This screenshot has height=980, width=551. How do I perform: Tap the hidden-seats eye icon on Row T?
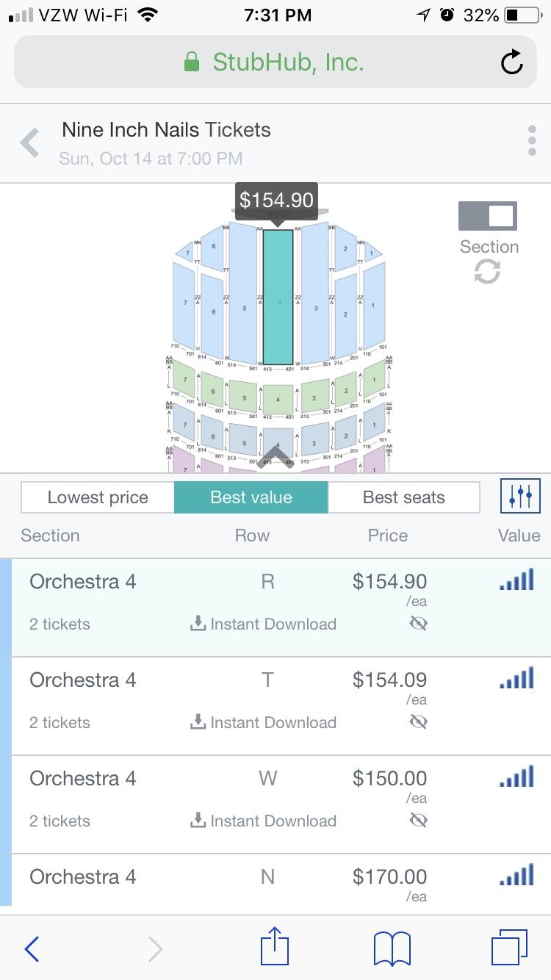[418, 722]
